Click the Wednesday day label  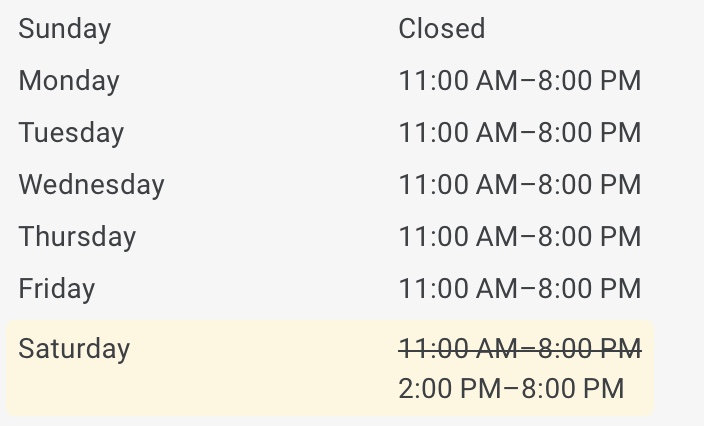click(x=92, y=185)
